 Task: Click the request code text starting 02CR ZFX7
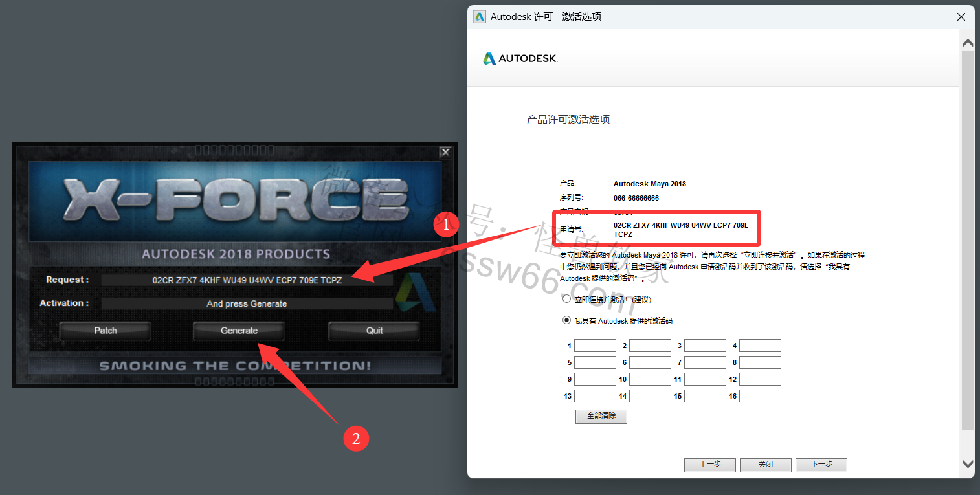point(680,230)
